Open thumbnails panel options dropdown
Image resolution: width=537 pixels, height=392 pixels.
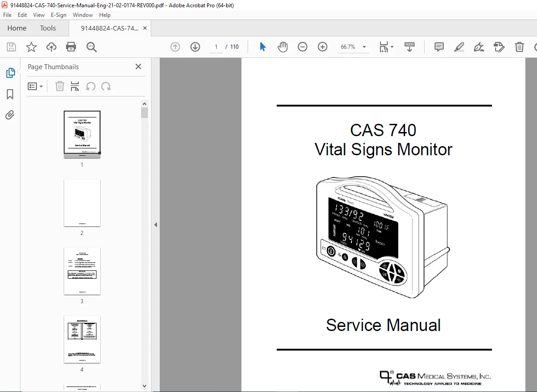35,87
